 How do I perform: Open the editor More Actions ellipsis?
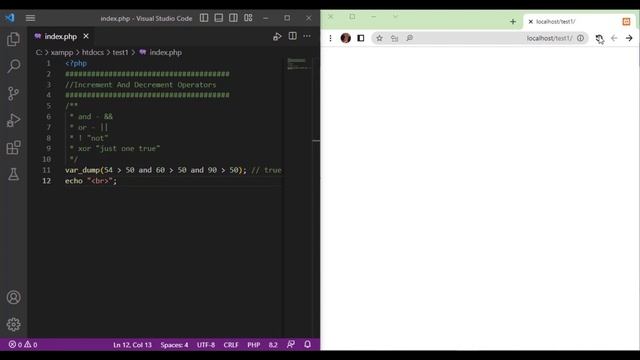point(307,36)
